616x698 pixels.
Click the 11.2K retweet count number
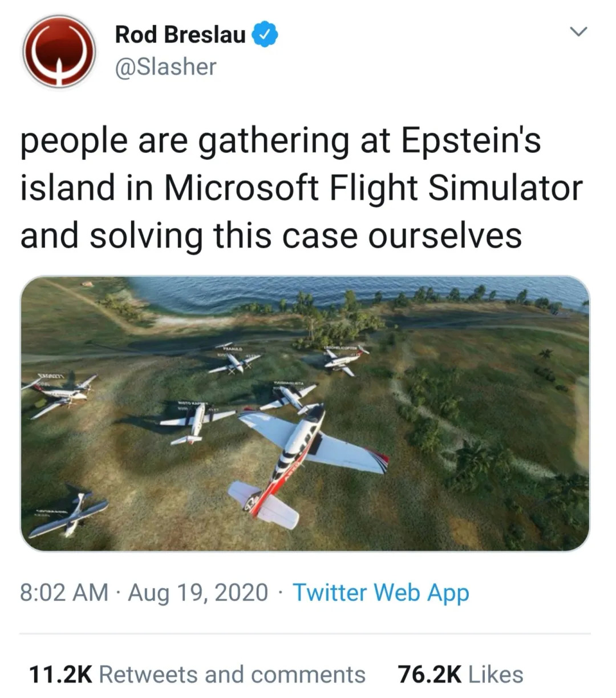(x=60, y=674)
